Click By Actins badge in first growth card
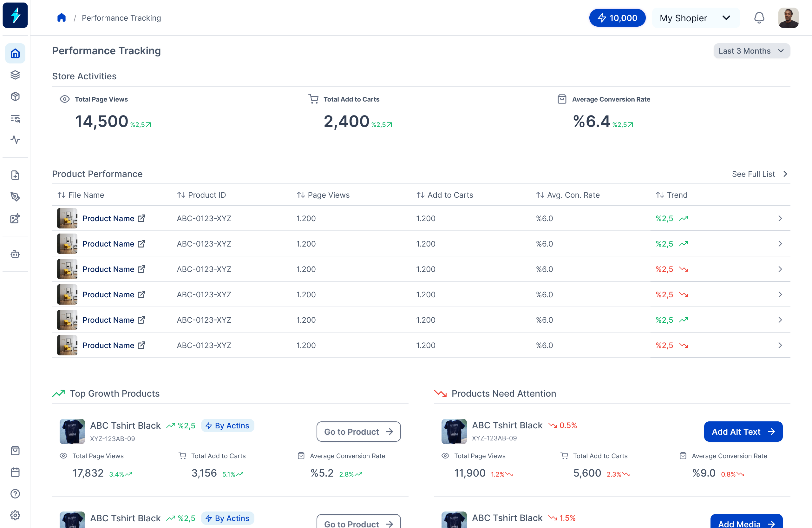Image resolution: width=812 pixels, height=528 pixels. (x=227, y=426)
